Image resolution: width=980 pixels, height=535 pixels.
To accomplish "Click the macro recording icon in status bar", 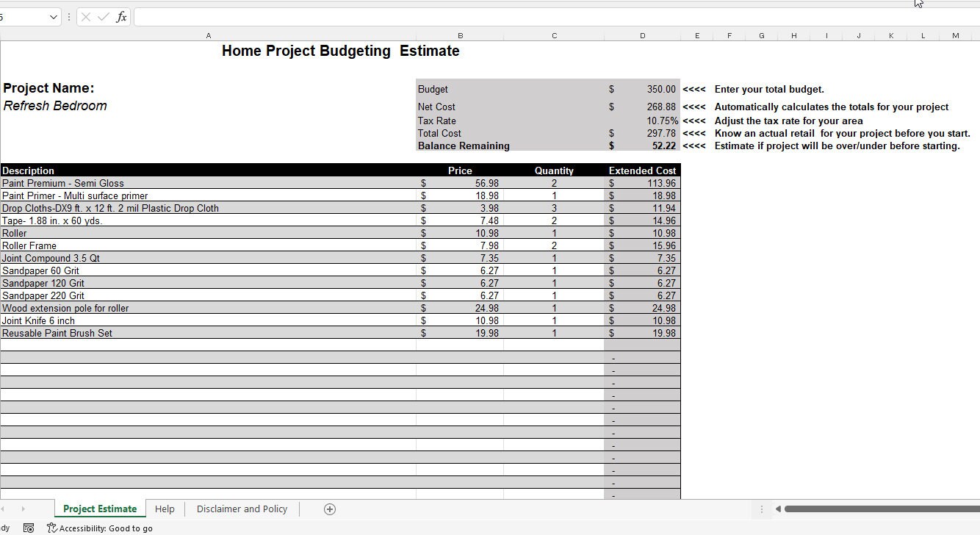I will click(x=28, y=528).
